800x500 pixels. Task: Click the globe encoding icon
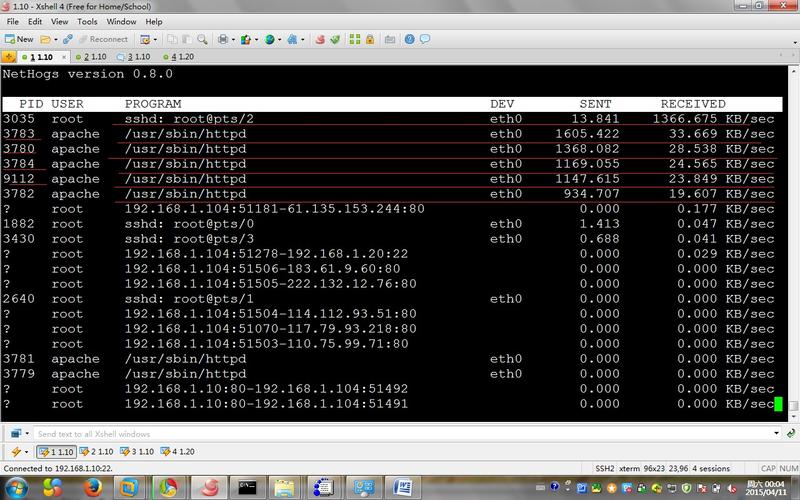coord(270,39)
